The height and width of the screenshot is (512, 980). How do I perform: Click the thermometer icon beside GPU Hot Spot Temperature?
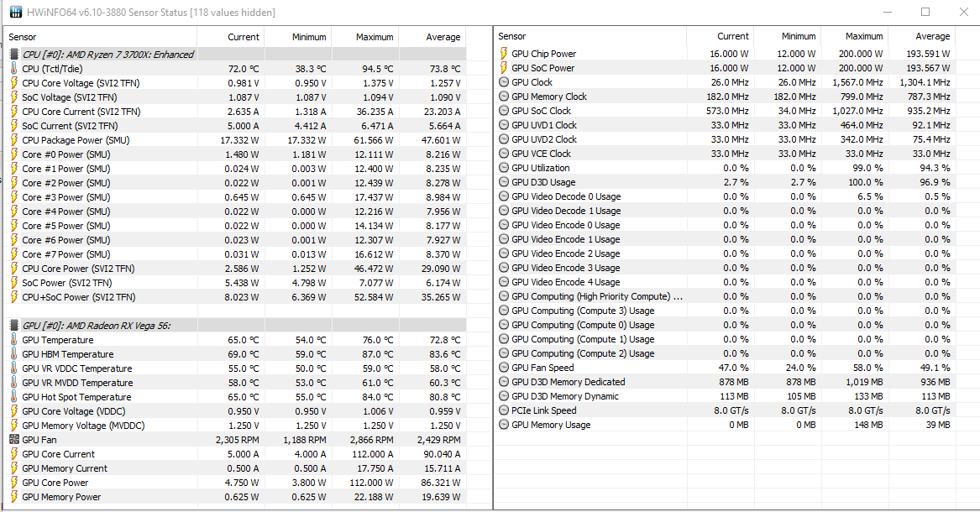13,397
